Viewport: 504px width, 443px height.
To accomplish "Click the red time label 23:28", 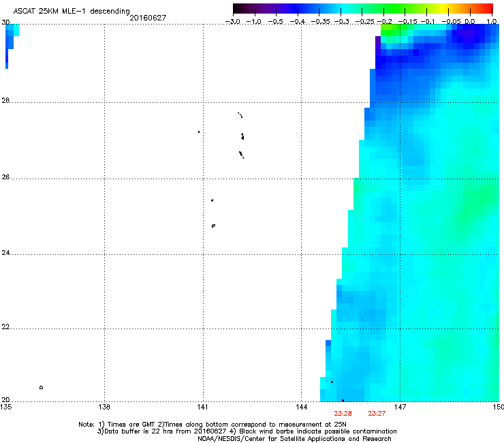I will pos(343,414).
